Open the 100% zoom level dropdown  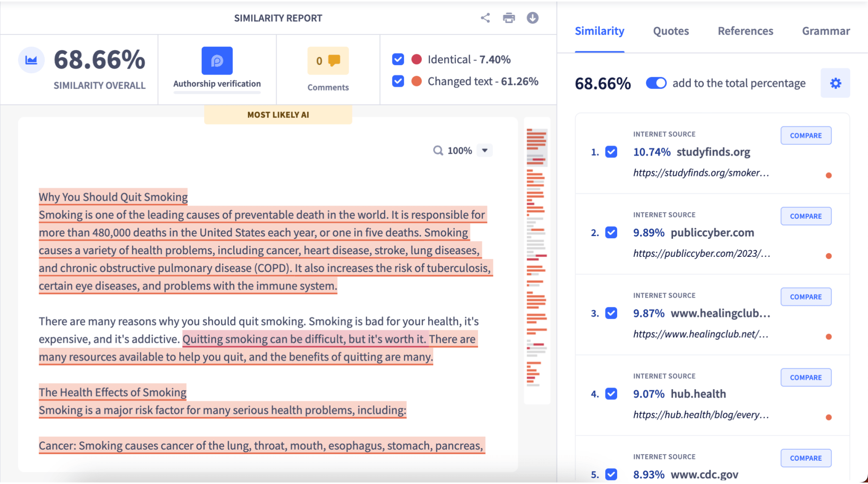484,150
